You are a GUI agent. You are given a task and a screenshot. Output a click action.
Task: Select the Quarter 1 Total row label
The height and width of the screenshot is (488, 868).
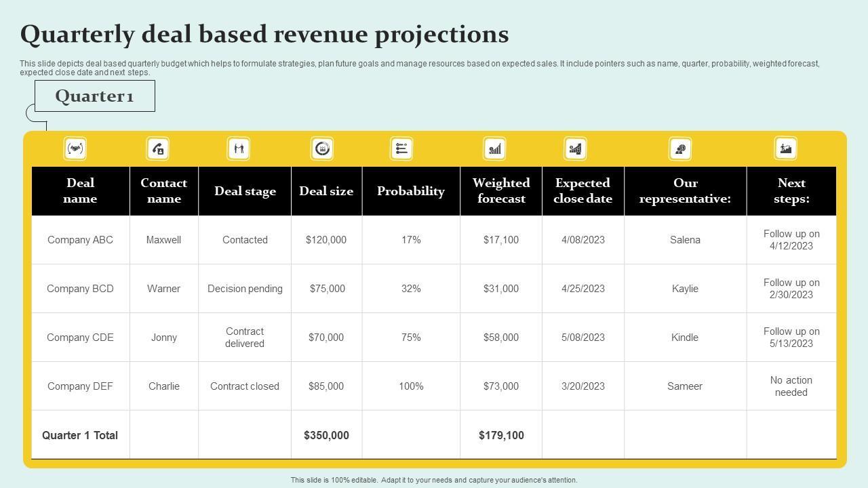tap(80, 435)
